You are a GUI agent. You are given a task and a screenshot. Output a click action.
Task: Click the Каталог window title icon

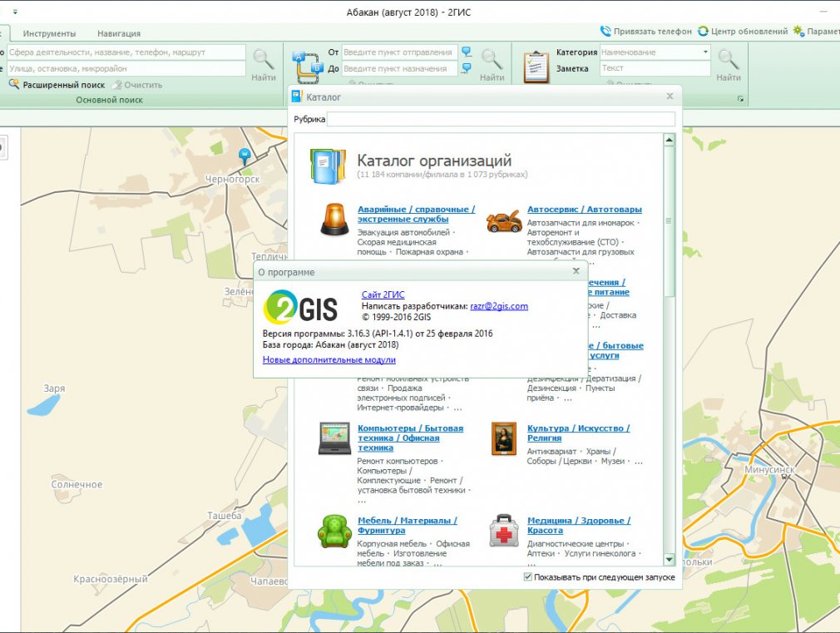pyautogui.click(x=296, y=96)
